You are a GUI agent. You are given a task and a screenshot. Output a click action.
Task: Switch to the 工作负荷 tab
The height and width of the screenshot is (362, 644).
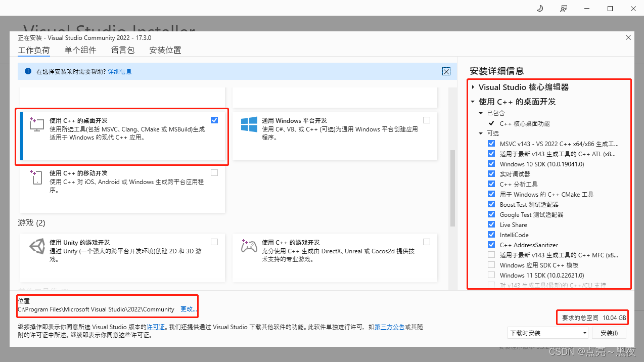coord(34,50)
